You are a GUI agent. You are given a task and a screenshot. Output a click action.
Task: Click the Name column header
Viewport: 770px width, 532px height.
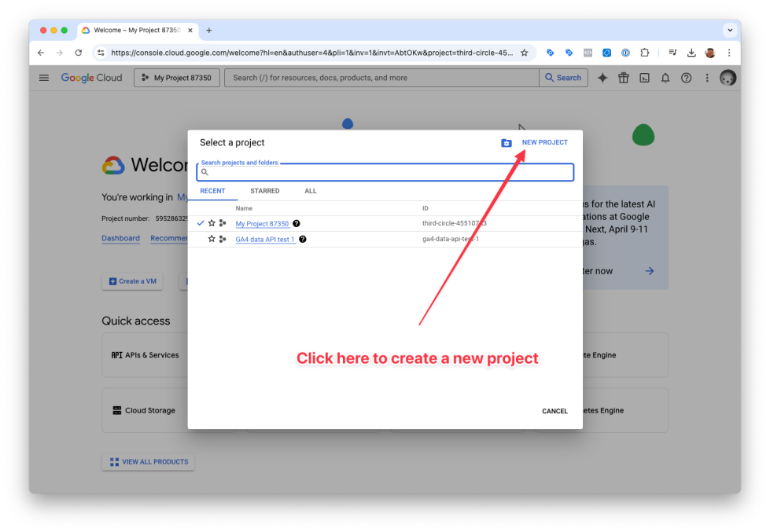pyautogui.click(x=244, y=208)
